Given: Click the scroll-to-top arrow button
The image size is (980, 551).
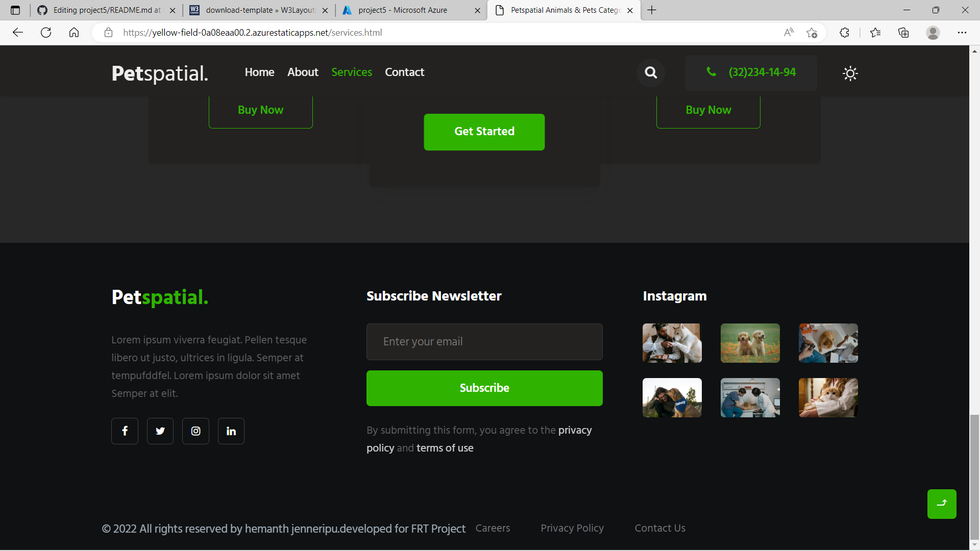Looking at the screenshot, I should coord(942,504).
